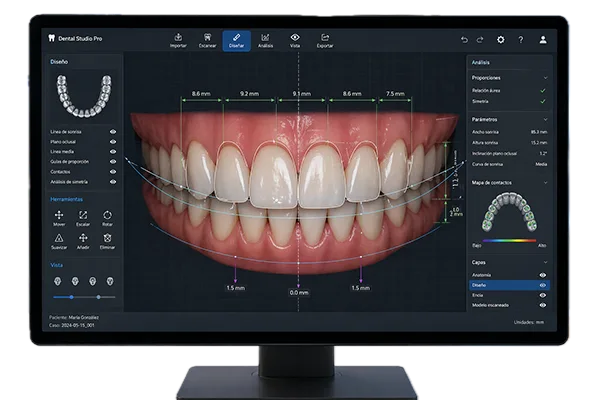Select the Anatomía layer row

pyautogui.click(x=509, y=275)
